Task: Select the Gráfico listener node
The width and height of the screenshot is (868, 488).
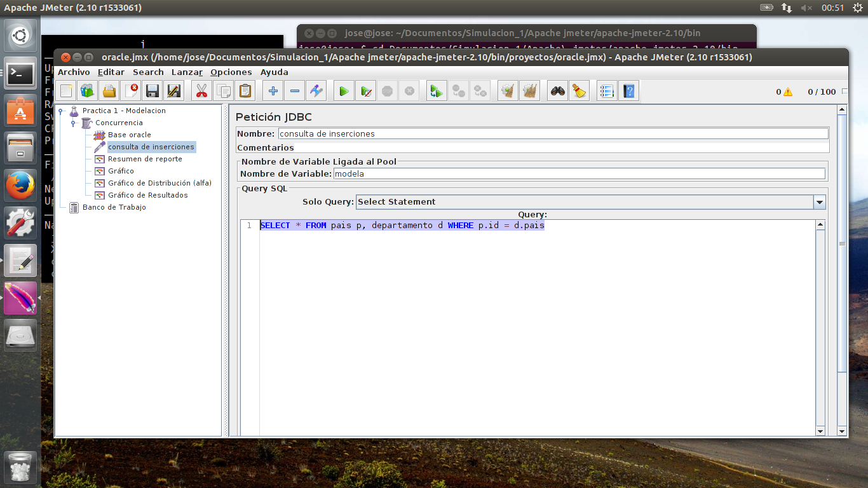Action: point(121,171)
